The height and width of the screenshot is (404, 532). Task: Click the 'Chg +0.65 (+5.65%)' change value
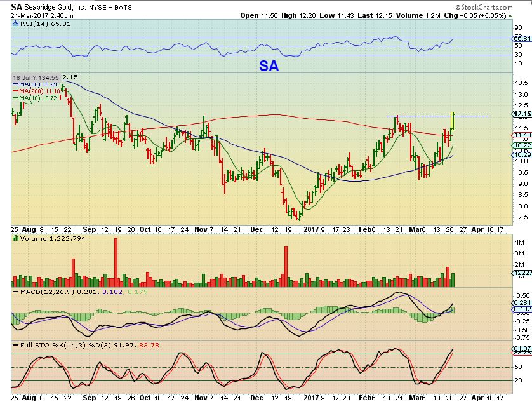click(475, 16)
